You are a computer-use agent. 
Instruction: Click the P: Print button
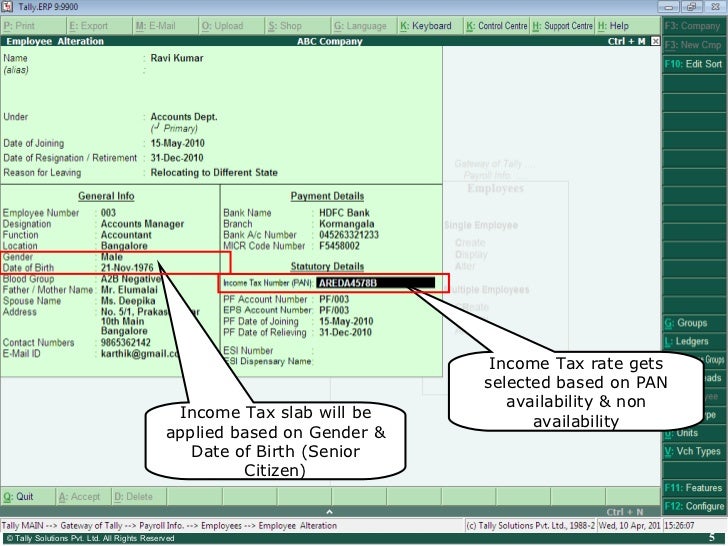pos(33,26)
